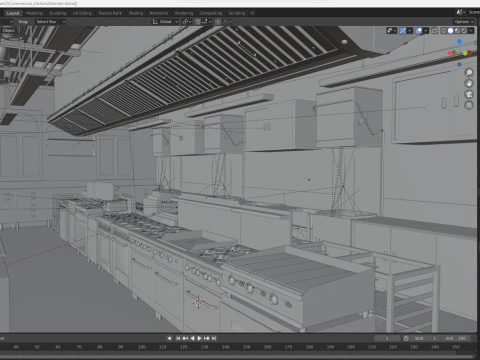This screenshot has width=480, height=360.
Task: Add a new workspace with plus button
Action: pos(252,13)
